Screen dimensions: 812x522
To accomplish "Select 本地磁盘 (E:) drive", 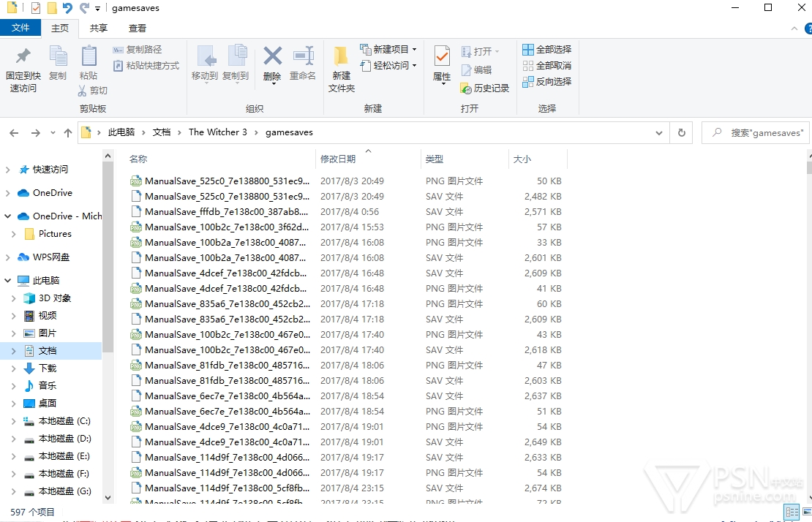I will click(x=64, y=456).
